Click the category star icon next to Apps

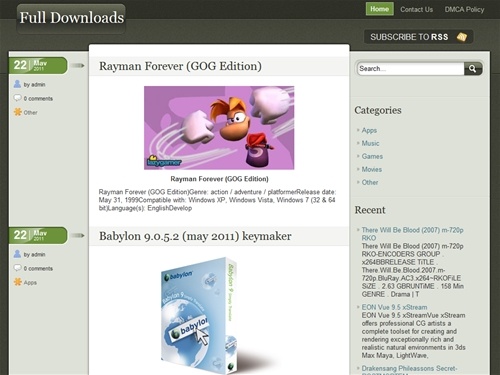pos(18,282)
